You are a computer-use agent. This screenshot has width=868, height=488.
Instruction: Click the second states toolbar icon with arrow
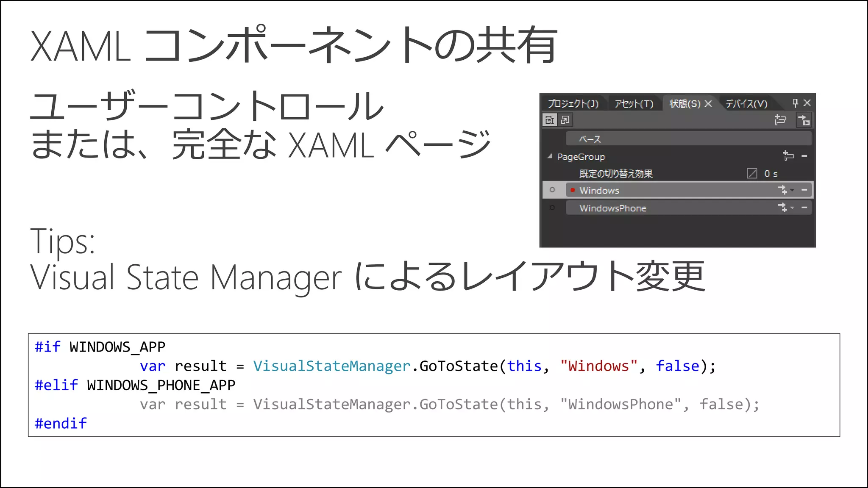coord(565,120)
